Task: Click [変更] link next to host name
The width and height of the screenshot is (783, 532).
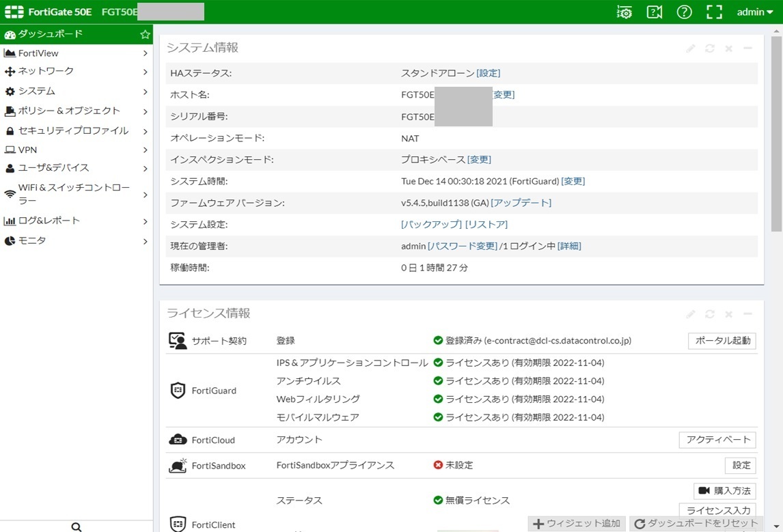Action: 504,95
